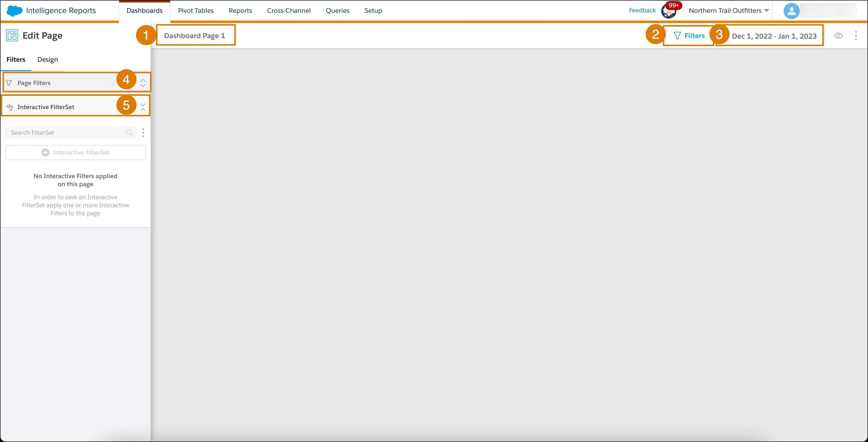This screenshot has height=442, width=868.
Task: Click the filter funnel icon in toolbar
Action: [x=677, y=36]
